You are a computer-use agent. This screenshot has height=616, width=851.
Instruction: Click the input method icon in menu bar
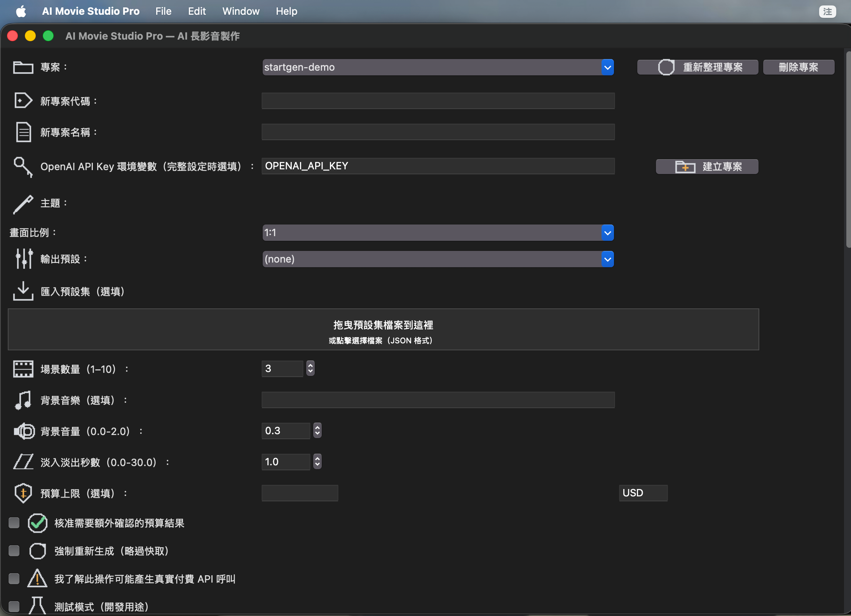click(x=827, y=11)
